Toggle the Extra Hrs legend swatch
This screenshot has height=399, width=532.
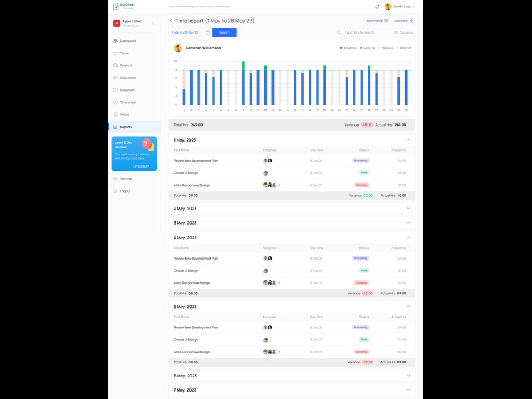[361, 48]
